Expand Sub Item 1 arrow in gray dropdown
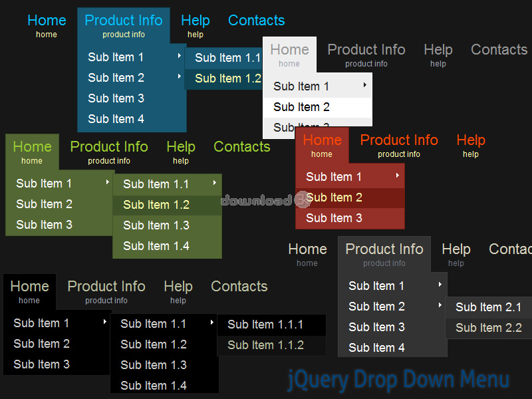The image size is (532, 399). (440, 285)
